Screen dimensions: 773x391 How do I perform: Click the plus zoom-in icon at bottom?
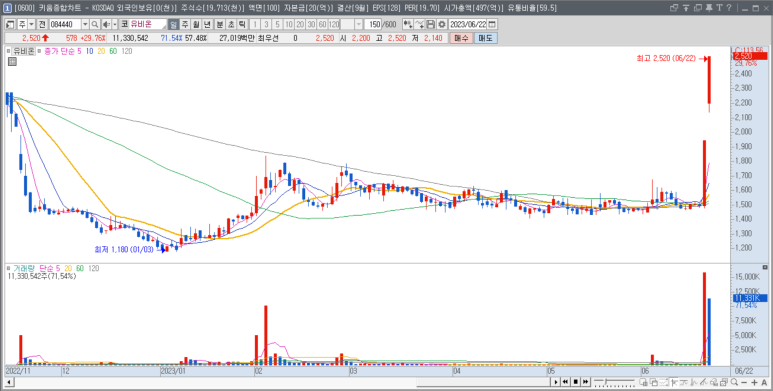coord(754,382)
